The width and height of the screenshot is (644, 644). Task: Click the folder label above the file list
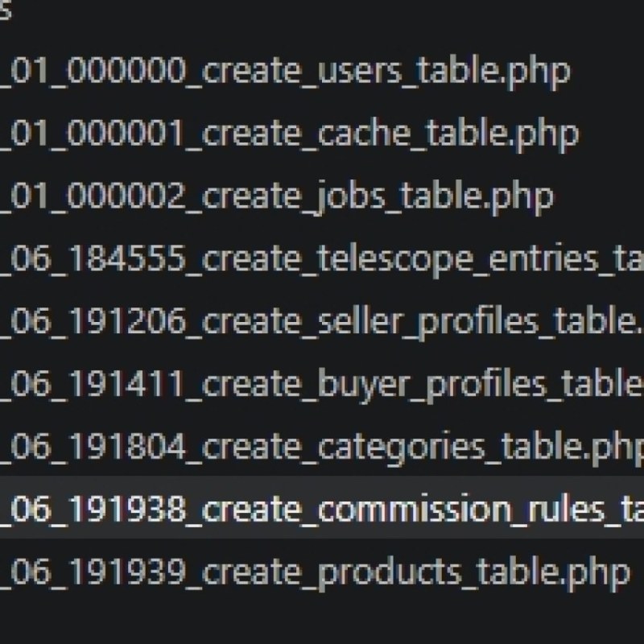(5, 13)
